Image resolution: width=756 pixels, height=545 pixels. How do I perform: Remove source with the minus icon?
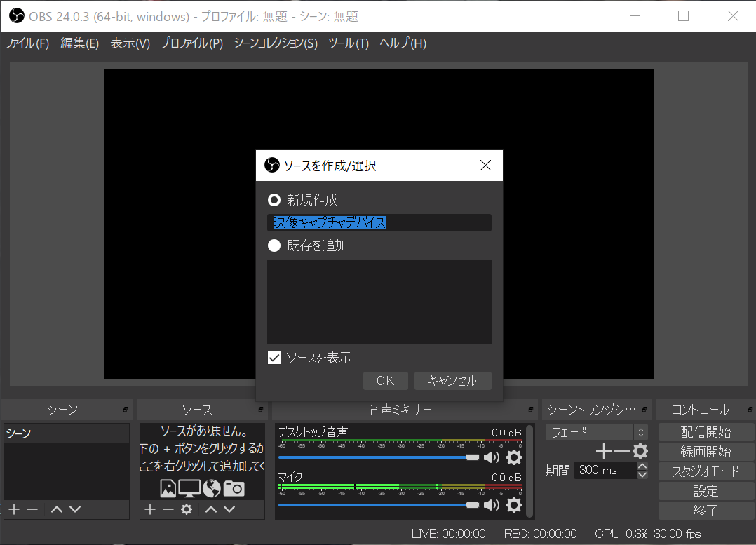pos(168,509)
